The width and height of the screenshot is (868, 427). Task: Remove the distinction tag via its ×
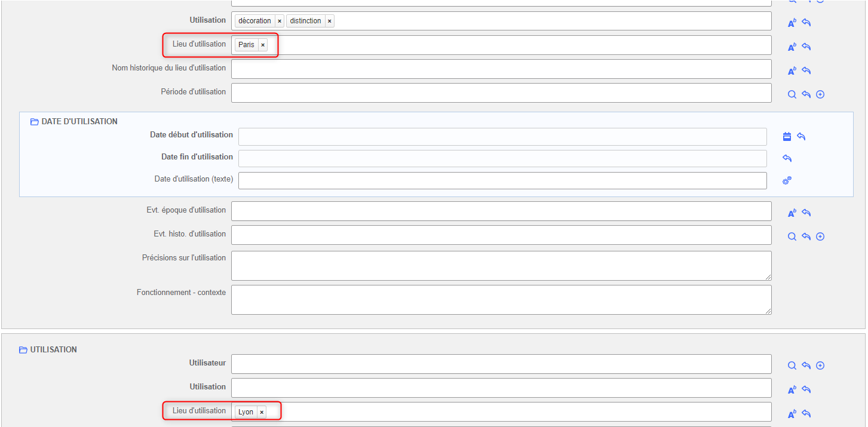[x=329, y=21]
